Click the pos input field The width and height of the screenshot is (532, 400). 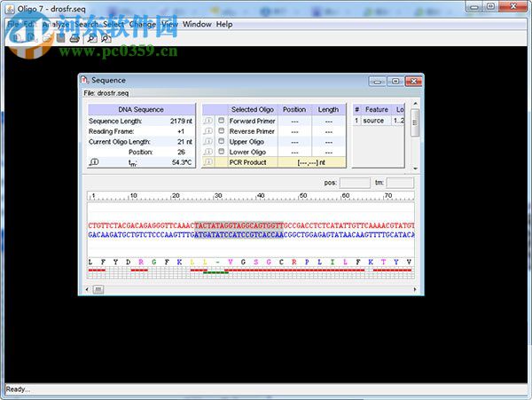(x=355, y=183)
